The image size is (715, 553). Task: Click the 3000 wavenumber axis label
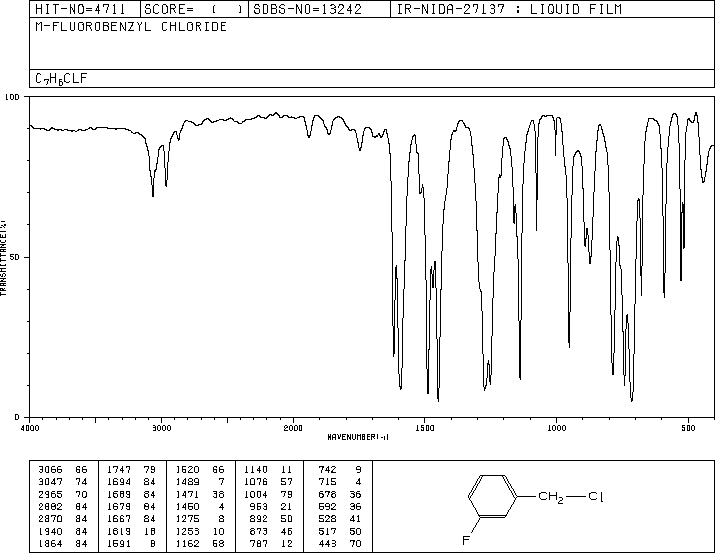(x=162, y=428)
